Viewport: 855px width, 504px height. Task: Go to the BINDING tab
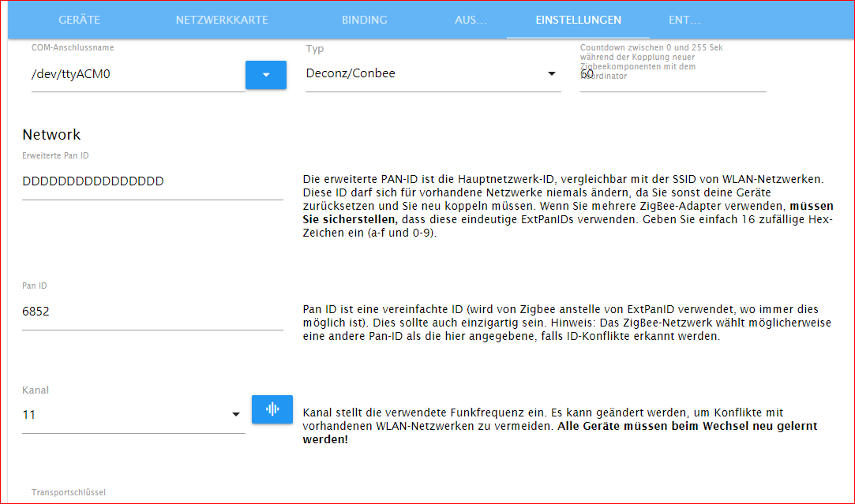click(x=364, y=20)
